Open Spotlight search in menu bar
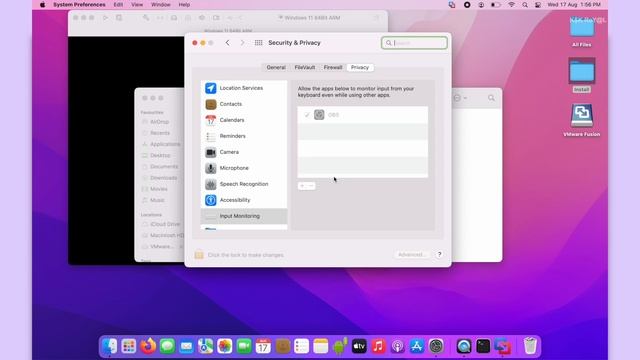This screenshot has width=640, height=360. tap(525, 5)
